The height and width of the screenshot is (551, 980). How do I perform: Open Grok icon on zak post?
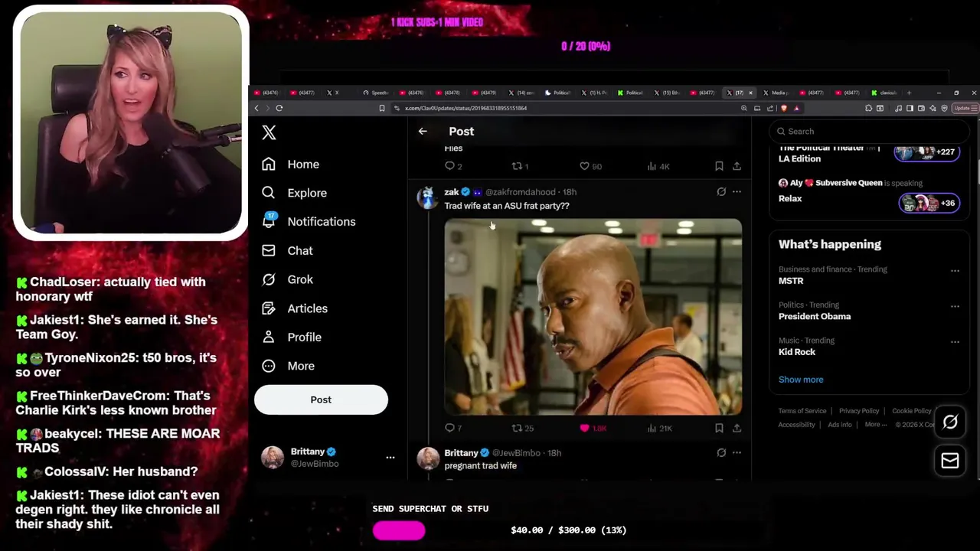click(x=721, y=192)
